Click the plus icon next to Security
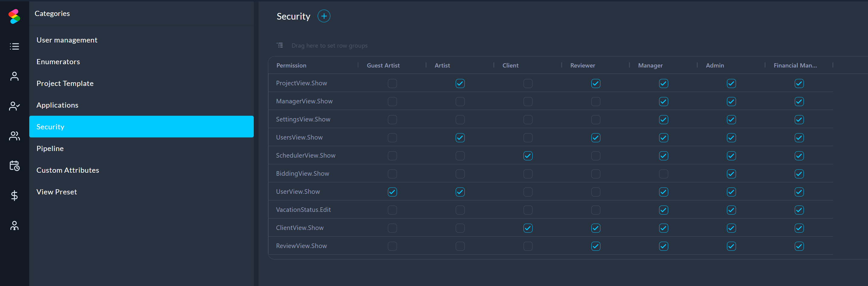Screen dimensions: 868x286 tap(323, 16)
